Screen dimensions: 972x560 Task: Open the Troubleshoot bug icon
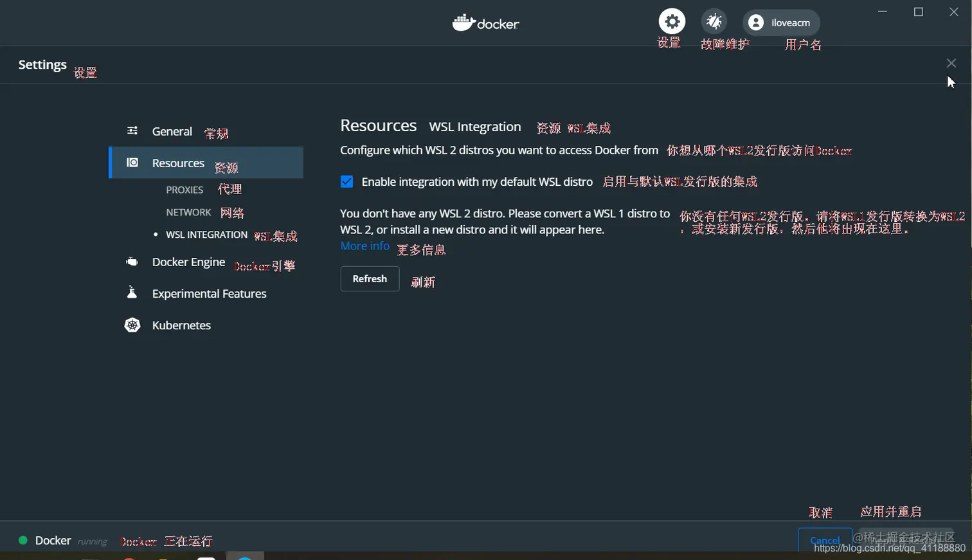pyautogui.click(x=714, y=21)
